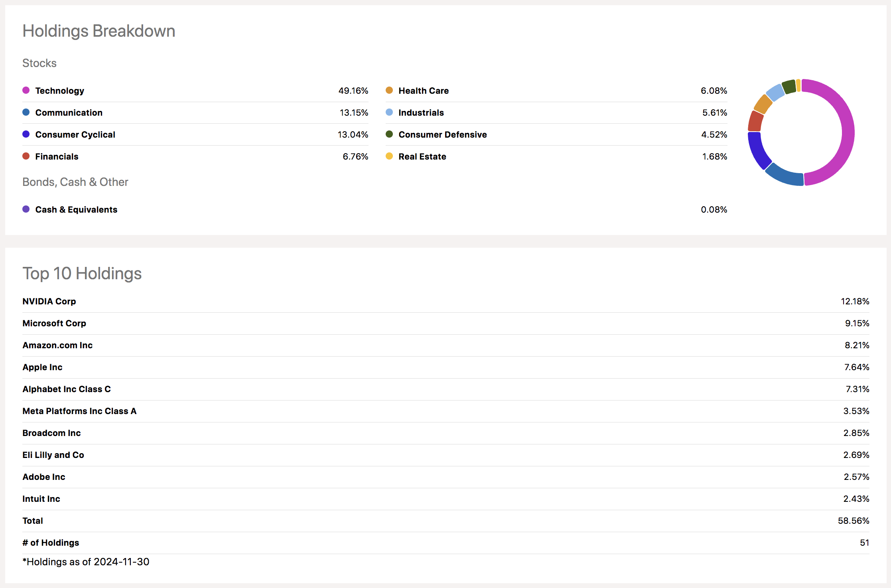Click the indigo Consumer Cyclical legend dot
Screen dimensions: 891x588
coord(26,134)
